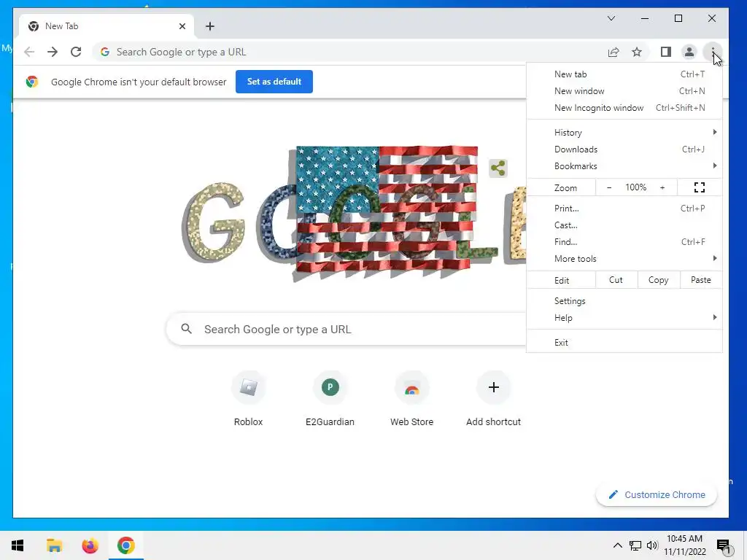The height and width of the screenshot is (560, 747).
Task: Click Copy in the Edit row
Action: [x=659, y=280]
